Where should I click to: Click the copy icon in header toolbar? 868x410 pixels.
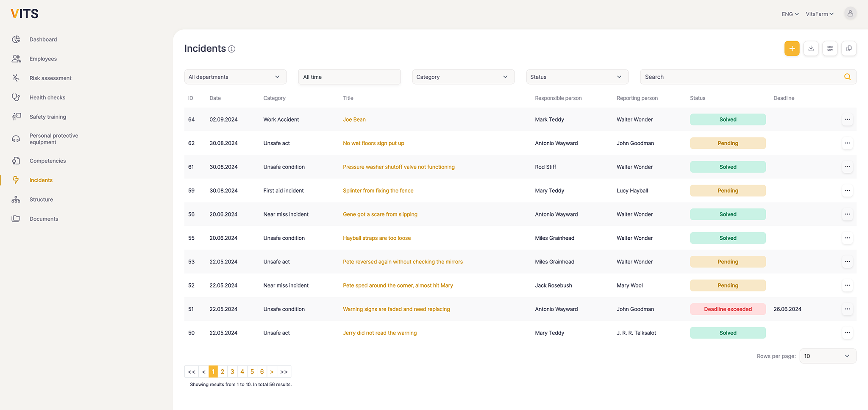(849, 48)
